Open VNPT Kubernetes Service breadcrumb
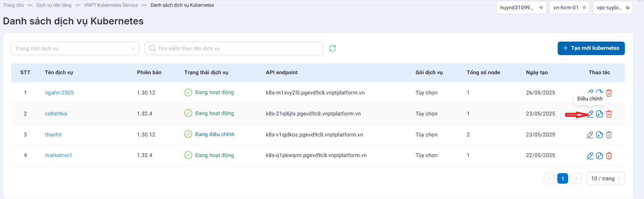Viewport: 644px width, 199px height. [111, 5]
